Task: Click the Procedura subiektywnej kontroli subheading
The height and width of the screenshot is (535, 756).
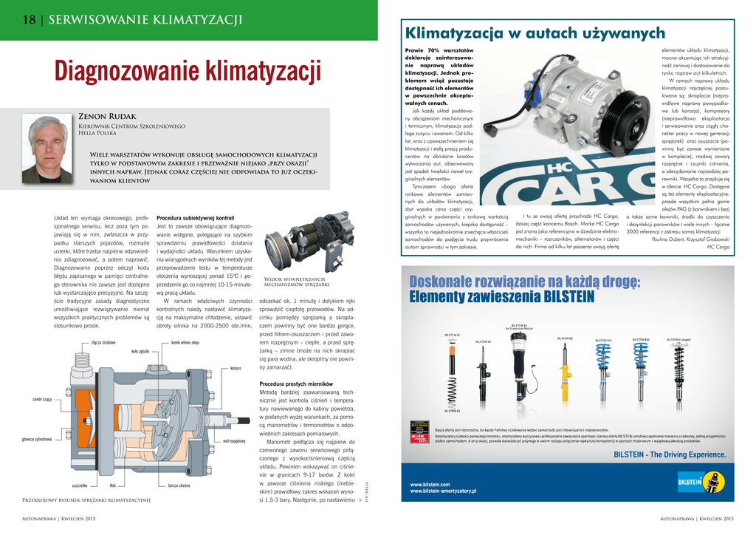Action: coord(195,219)
